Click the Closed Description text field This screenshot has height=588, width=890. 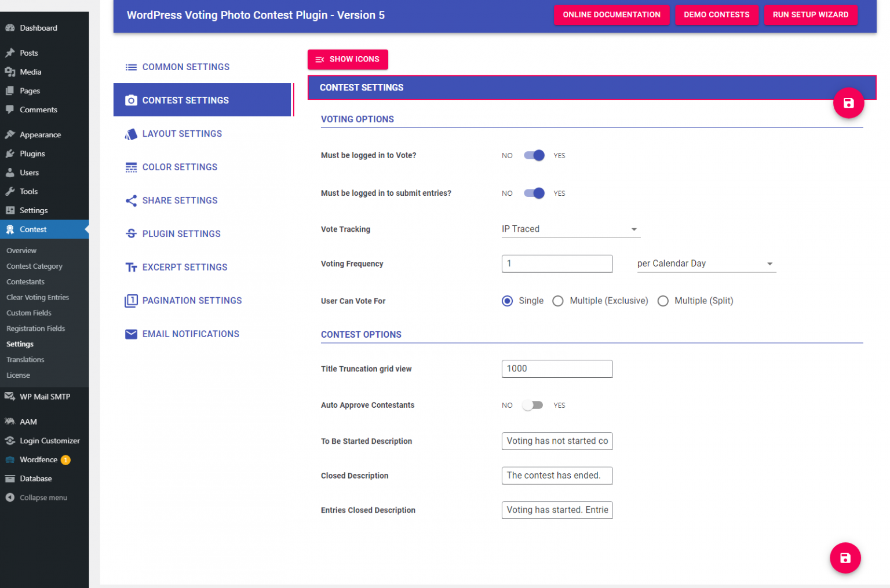(557, 476)
